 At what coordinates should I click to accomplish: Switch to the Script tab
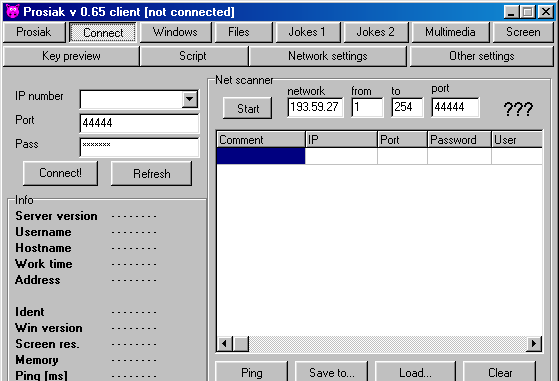(194, 56)
